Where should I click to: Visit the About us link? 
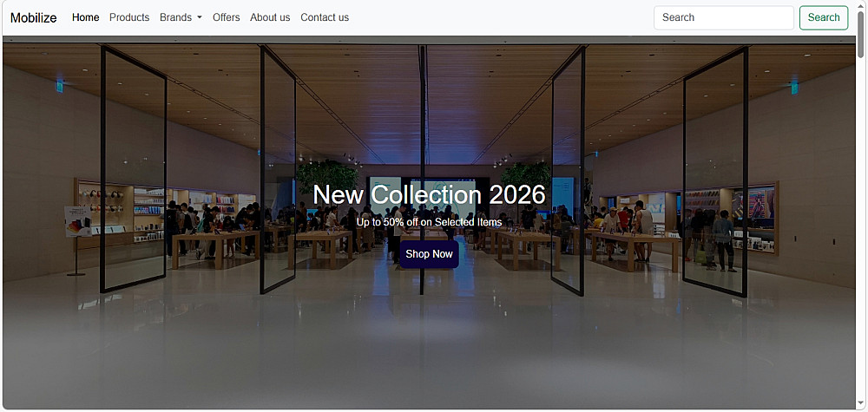pyautogui.click(x=270, y=17)
